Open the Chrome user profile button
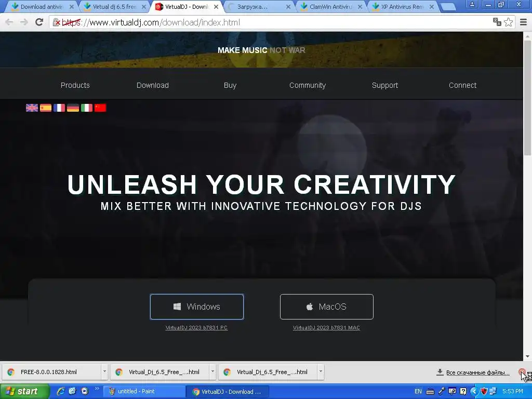 tap(472, 4)
